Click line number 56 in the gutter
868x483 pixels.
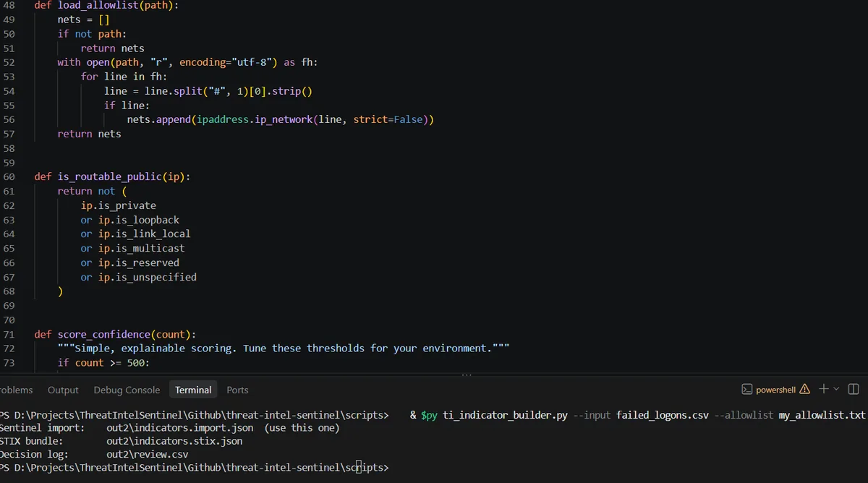pyautogui.click(x=9, y=119)
